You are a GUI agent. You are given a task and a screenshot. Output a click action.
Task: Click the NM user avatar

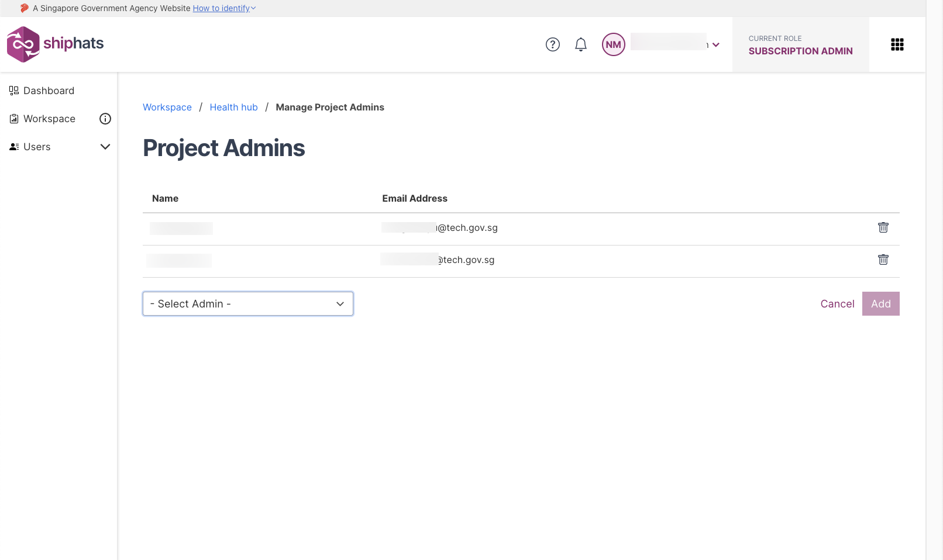click(x=613, y=44)
